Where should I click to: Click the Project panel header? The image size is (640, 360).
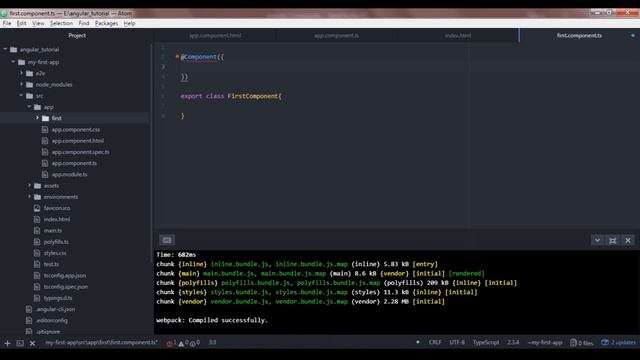(x=77, y=36)
